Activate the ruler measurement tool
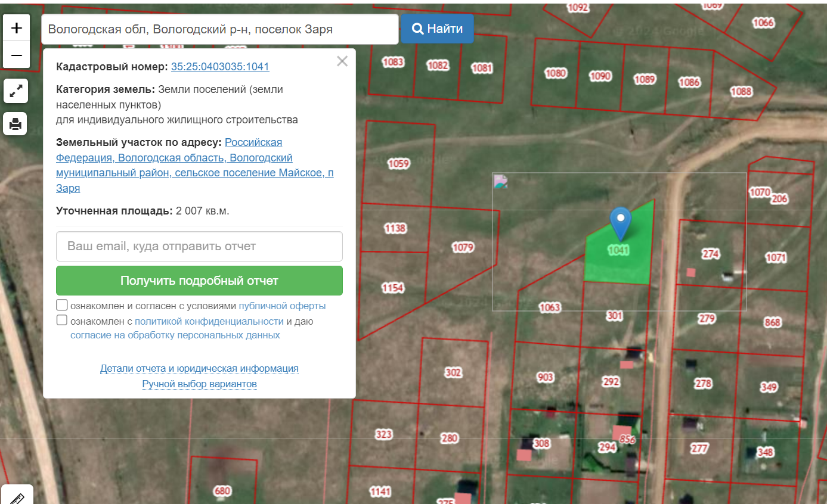 16,497
